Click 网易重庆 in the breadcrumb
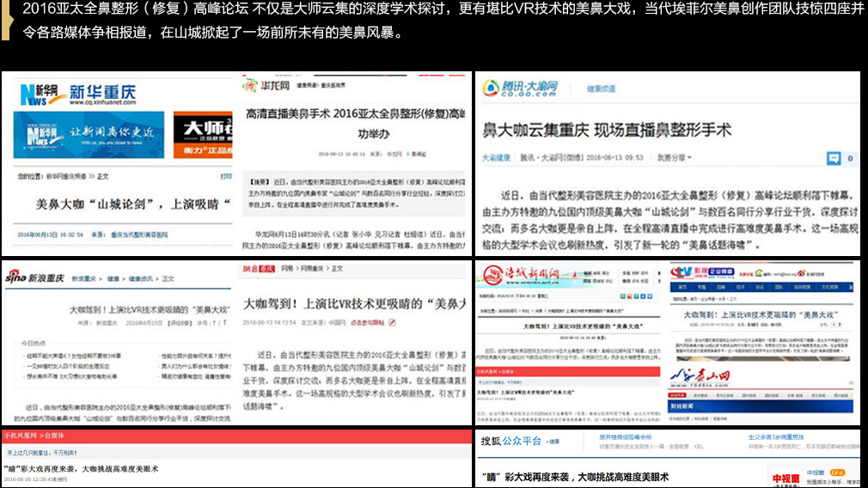This screenshot has height=488, width=868. click(312, 268)
